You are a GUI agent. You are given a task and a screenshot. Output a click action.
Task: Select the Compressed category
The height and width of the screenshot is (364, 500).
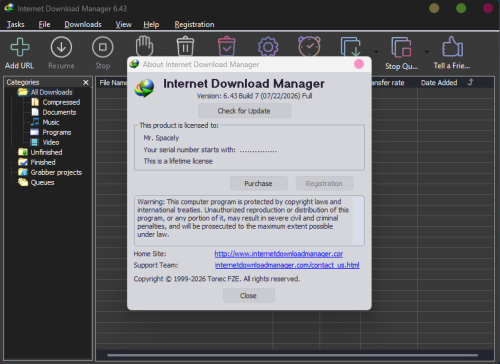point(61,102)
